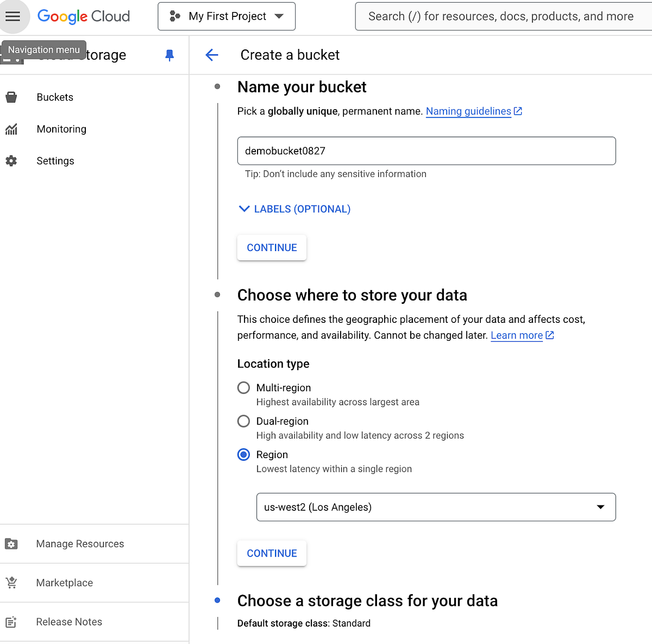Open the My First Project selector
Image resolution: width=652 pixels, height=644 pixels.
pyautogui.click(x=226, y=16)
